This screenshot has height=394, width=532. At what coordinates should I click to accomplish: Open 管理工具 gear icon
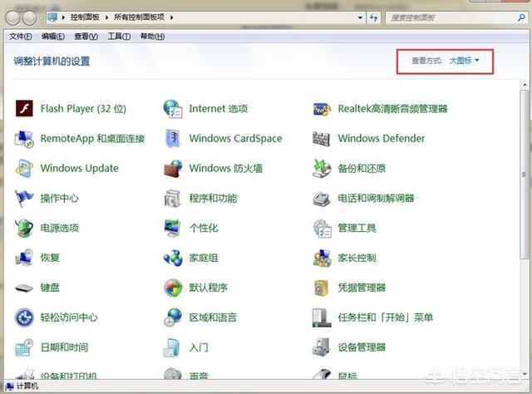322,229
